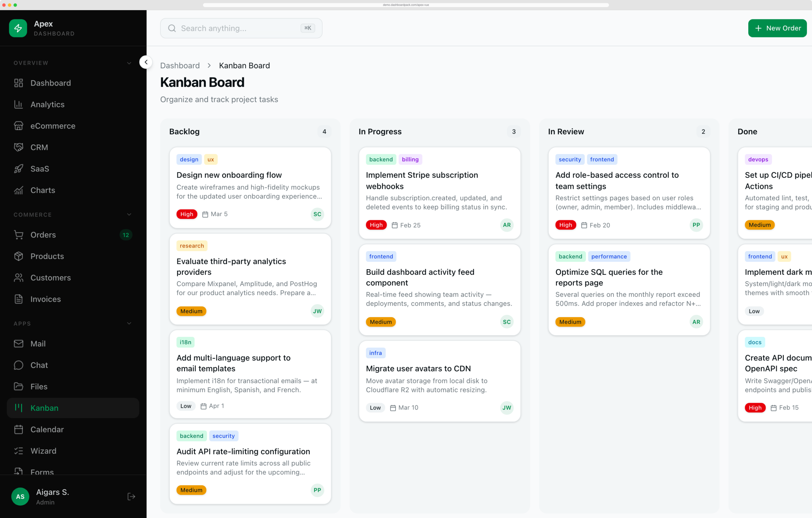The width and height of the screenshot is (812, 518).
Task: Go to the eCommerce page
Action: (x=73, y=126)
